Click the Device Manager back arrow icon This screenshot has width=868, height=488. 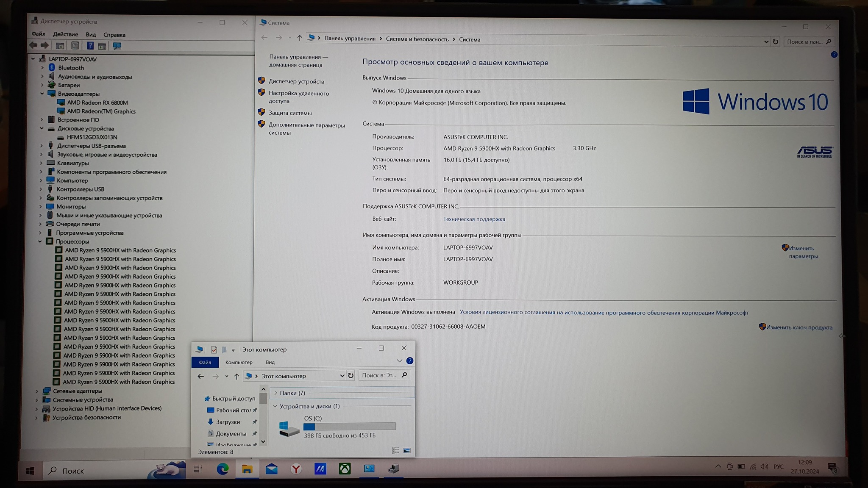click(33, 45)
